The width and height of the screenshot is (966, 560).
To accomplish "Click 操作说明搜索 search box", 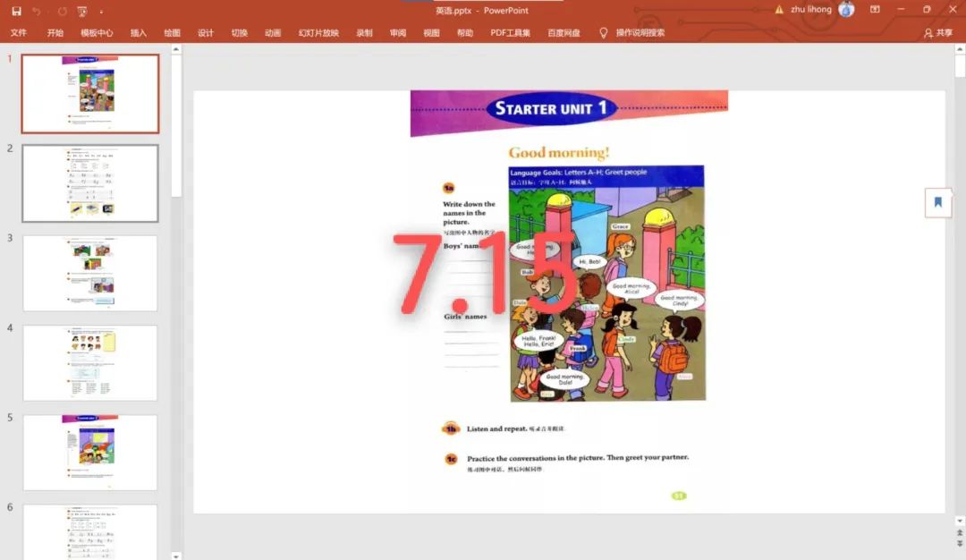I will [x=640, y=33].
